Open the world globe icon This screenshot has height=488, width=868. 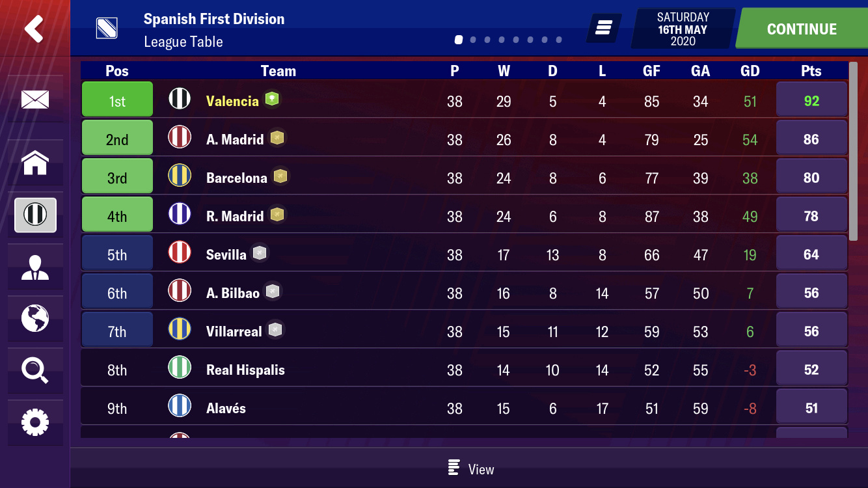[x=35, y=318]
